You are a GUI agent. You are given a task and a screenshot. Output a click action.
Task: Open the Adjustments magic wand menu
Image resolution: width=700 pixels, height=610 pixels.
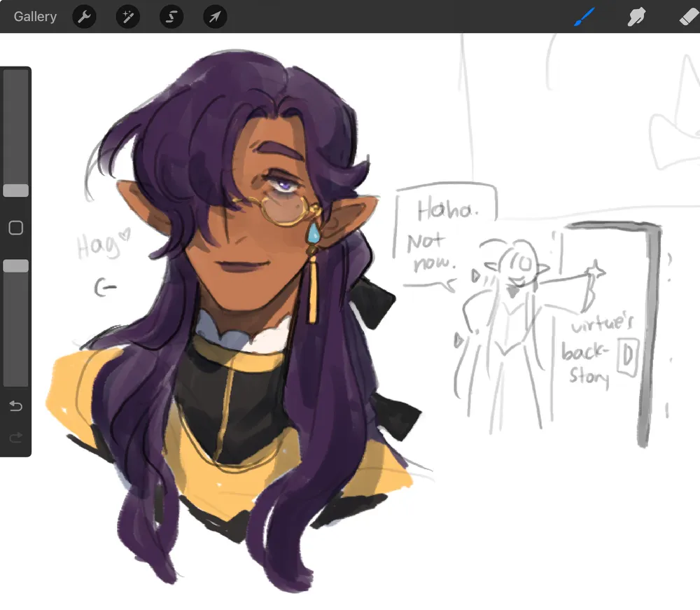[127, 17]
